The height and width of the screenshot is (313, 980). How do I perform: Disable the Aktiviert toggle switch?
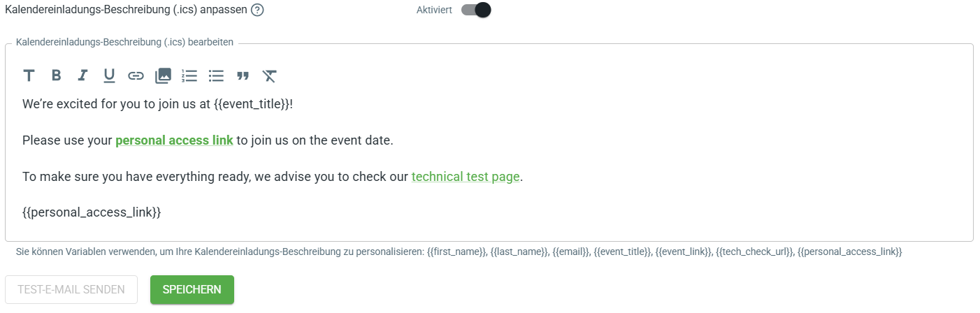pyautogui.click(x=476, y=10)
